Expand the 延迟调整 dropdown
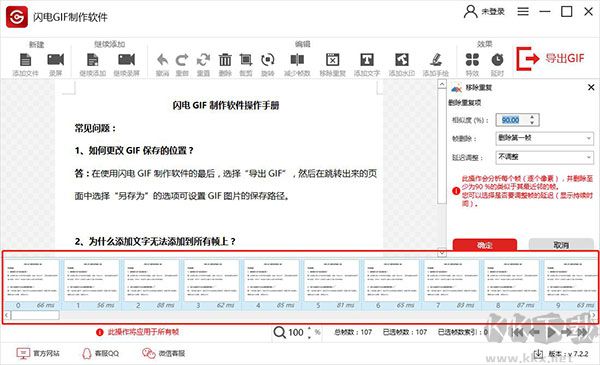This screenshot has width=600, height=365. tap(544, 157)
